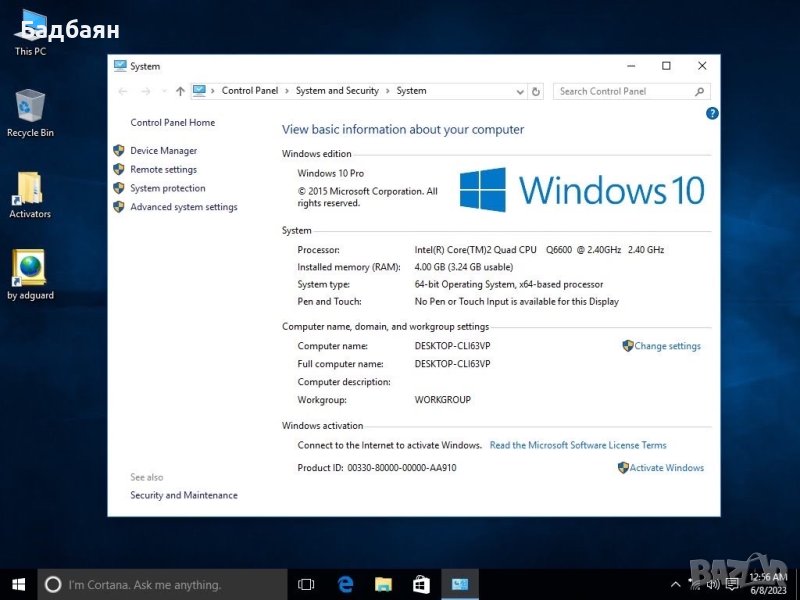Open the Activators folder on desktop
The width and height of the screenshot is (800, 600).
pos(30,191)
